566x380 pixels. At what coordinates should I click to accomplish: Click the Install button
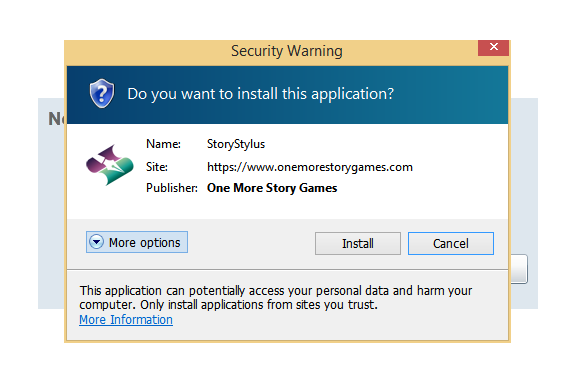pyautogui.click(x=357, y=243)
